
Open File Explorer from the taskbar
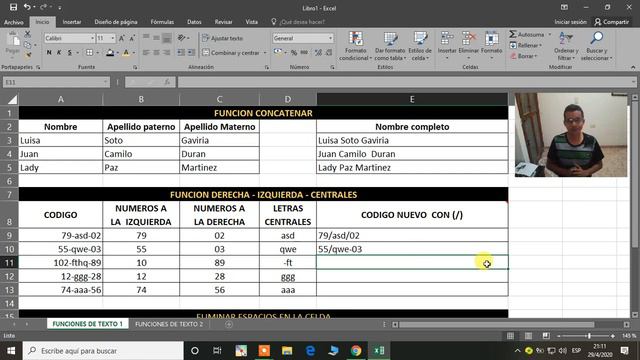point(287,351)
